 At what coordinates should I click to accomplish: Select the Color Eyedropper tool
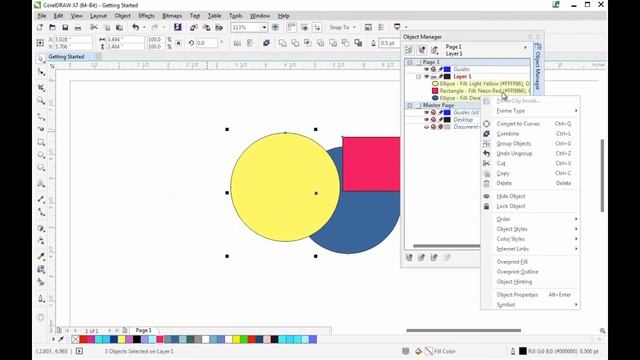coord(41,256)
